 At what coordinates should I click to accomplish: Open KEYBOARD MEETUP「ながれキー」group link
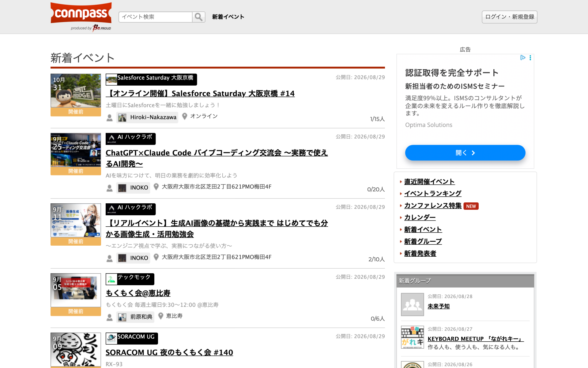click(476, 339)
